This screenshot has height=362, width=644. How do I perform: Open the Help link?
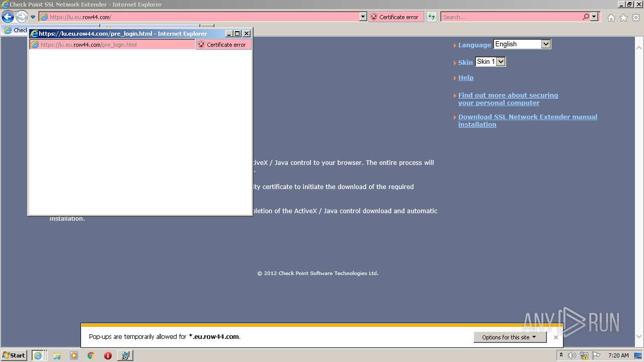coord(466,77)
